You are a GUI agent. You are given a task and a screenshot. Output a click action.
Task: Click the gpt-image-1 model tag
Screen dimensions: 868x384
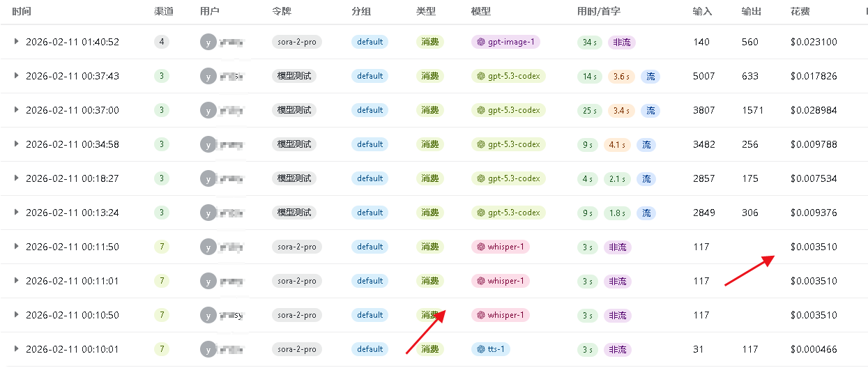click(505, 42)
